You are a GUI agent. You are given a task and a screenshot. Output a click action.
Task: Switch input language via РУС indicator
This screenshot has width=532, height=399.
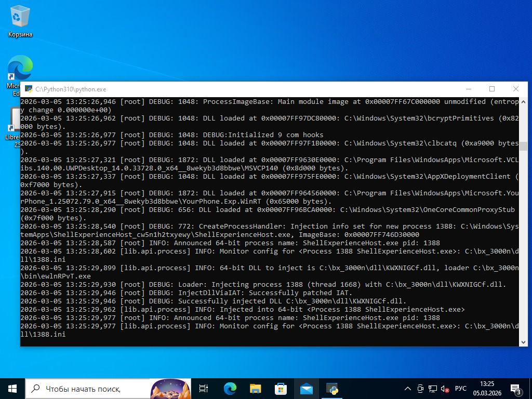[x=460, y=389]
